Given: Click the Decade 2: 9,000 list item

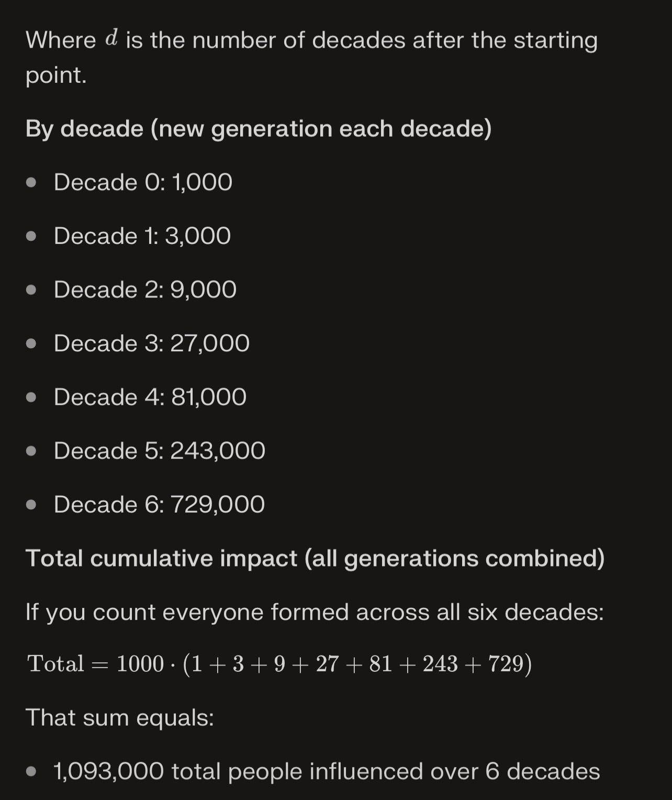Looking at the screenshot, I should (x=145, y=290).
